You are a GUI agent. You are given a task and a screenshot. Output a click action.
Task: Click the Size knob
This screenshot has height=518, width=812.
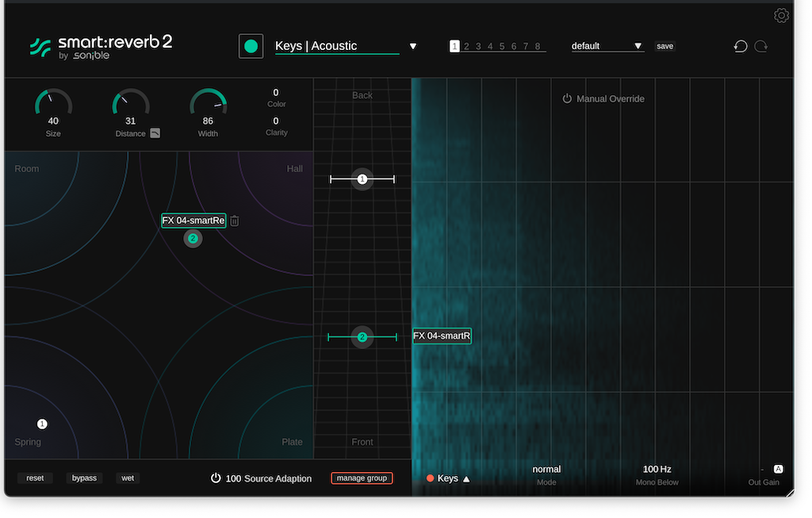point(53,102)
